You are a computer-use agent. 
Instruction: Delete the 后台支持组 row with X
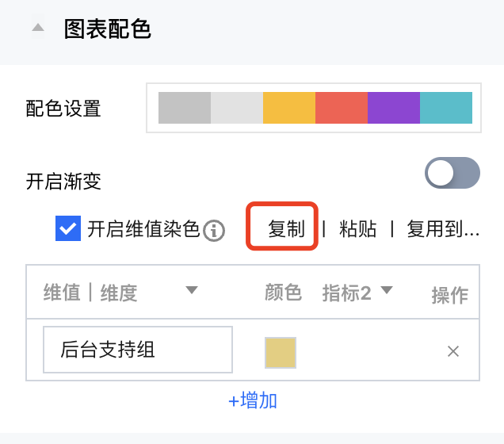(x=453, y=351)
